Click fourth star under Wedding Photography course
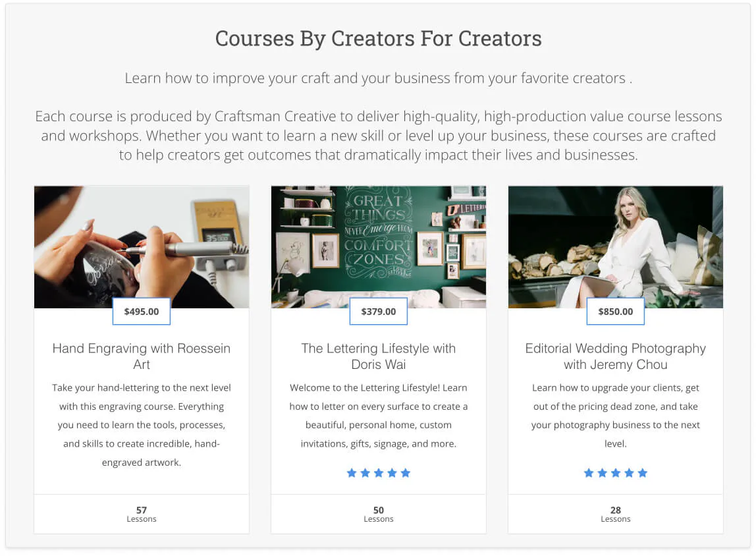 629,473
